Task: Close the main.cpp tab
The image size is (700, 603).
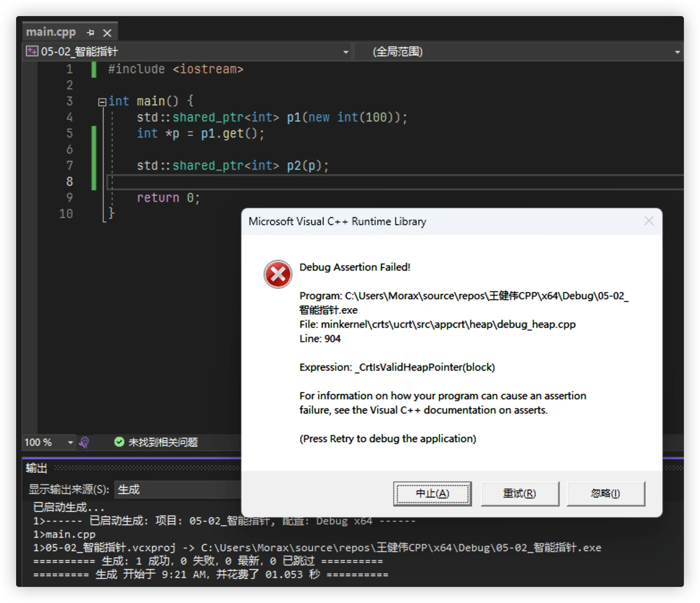Action: (107, 33)
